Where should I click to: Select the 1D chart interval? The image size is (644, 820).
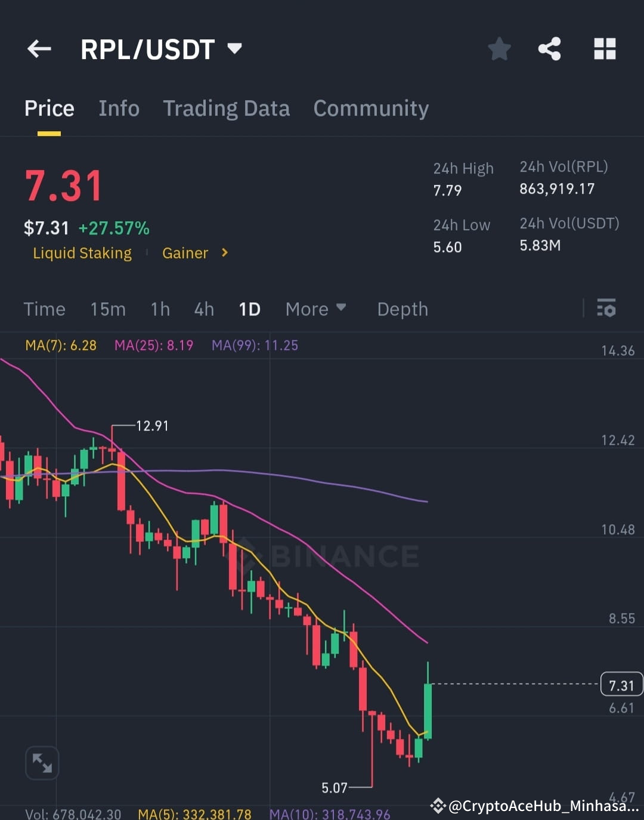[249, 309]
